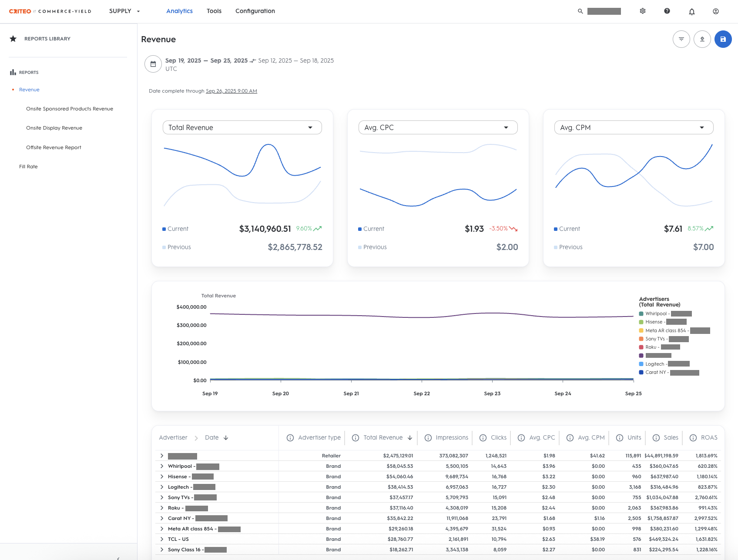738x560 pixels.
Task: Expand the Carat NY advertiser row
Action: [162, 518]
